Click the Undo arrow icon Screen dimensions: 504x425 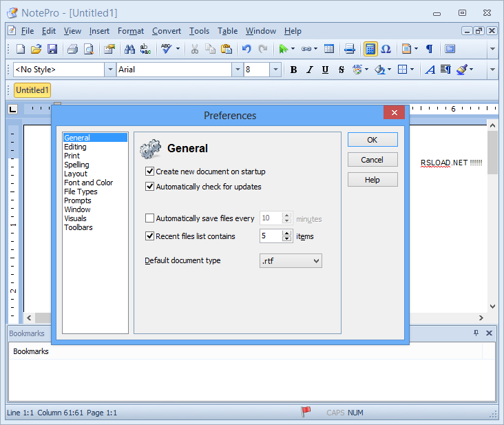[246, 49]
